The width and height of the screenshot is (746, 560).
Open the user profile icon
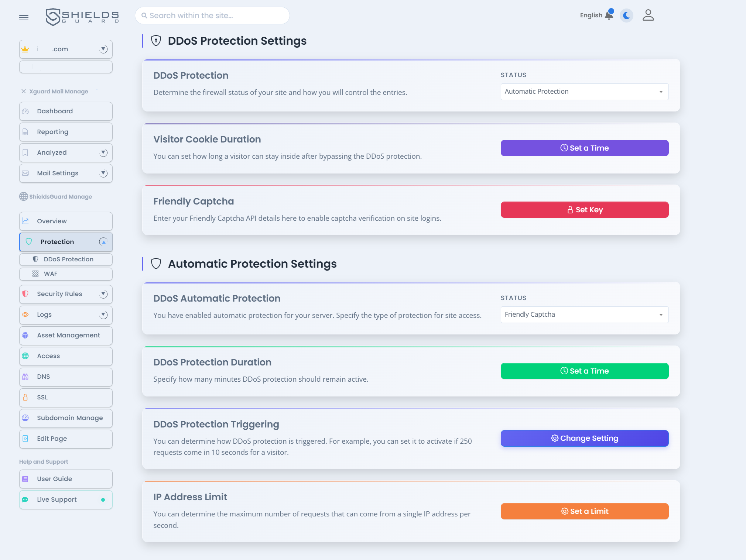coord(648,15)
